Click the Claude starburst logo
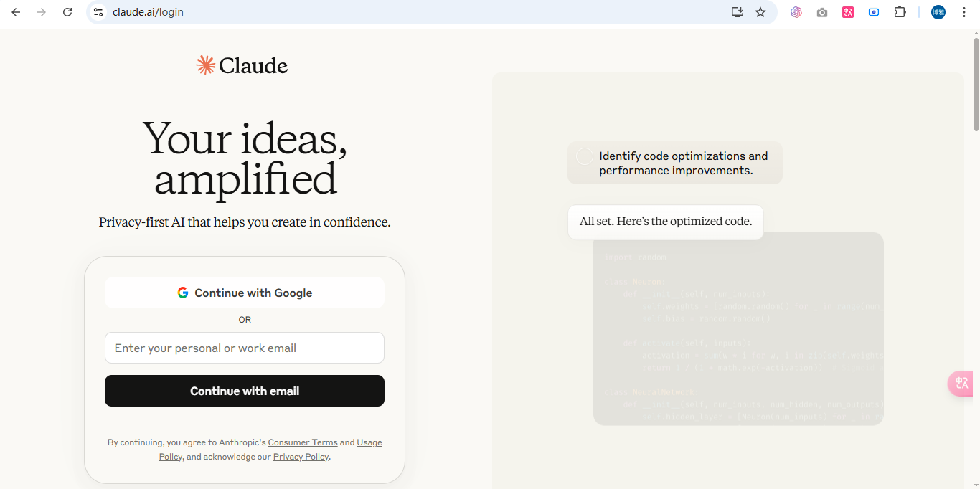The image size is (980, 489). pyautogui.click(x=206, y=65)
